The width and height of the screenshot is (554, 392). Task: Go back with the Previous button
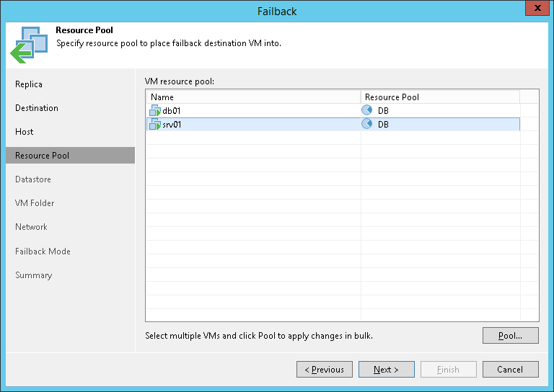324,370
